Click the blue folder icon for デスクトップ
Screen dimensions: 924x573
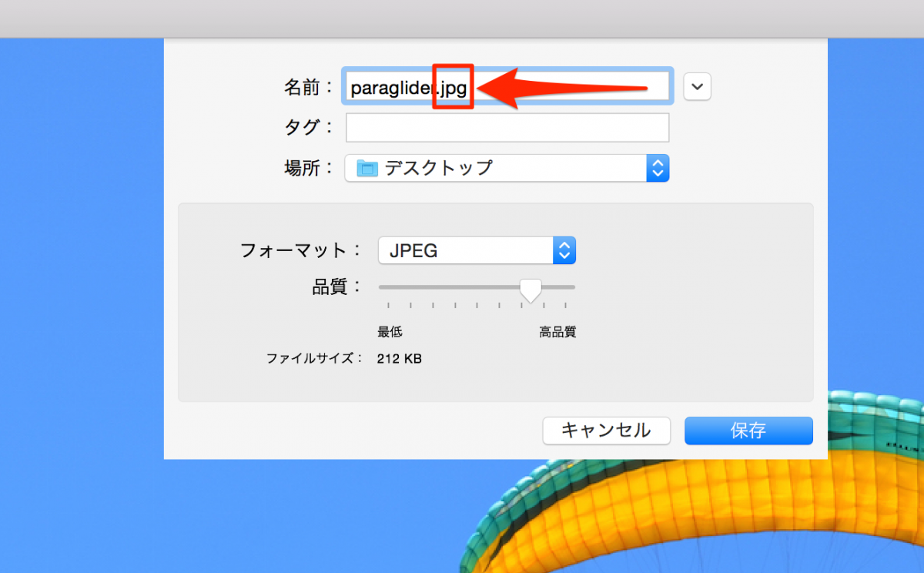[x=368, y=169]
